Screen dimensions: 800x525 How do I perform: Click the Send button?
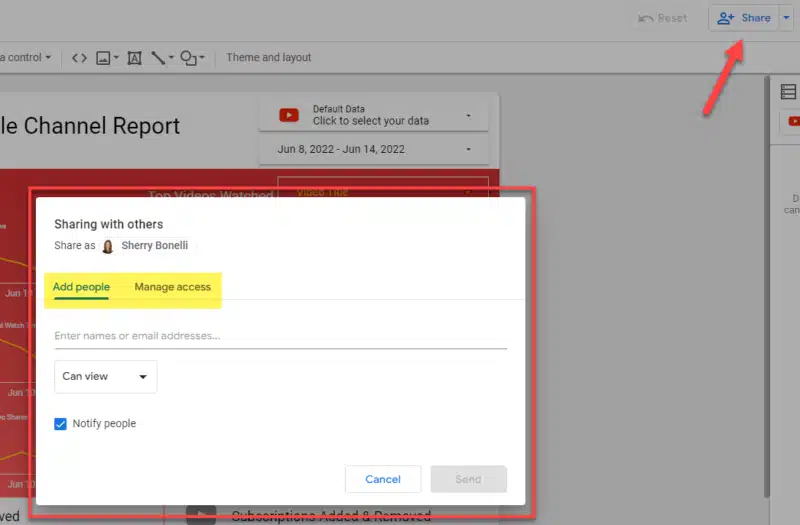[x=468, y=479]
